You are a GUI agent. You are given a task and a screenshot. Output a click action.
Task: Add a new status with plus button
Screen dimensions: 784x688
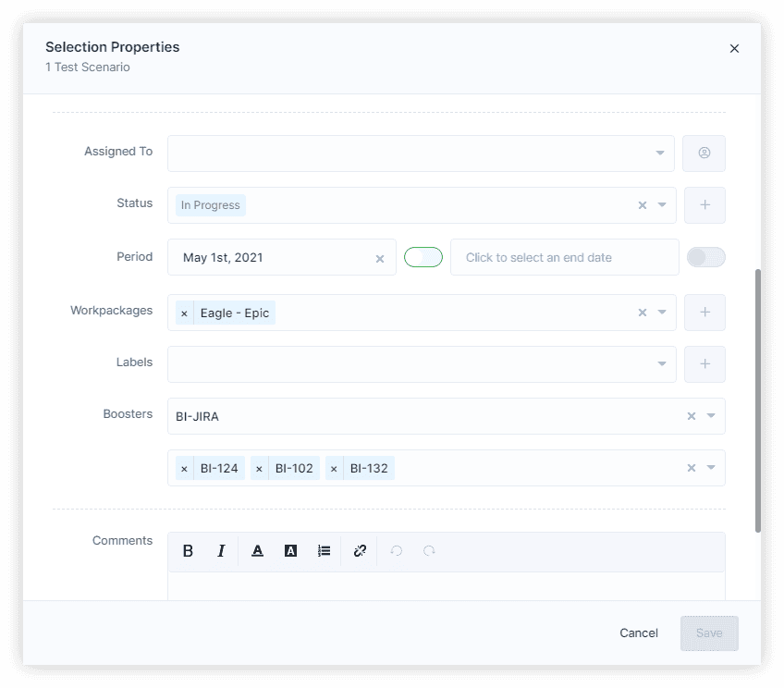click(705, 205)
